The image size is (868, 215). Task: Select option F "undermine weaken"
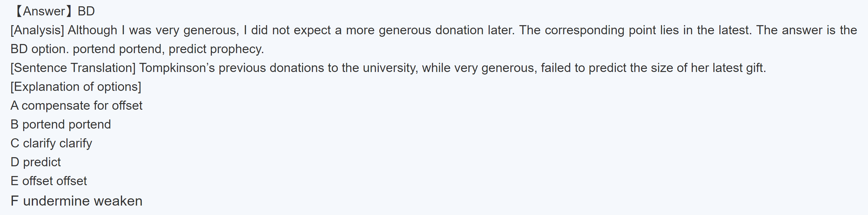[77, 201]
